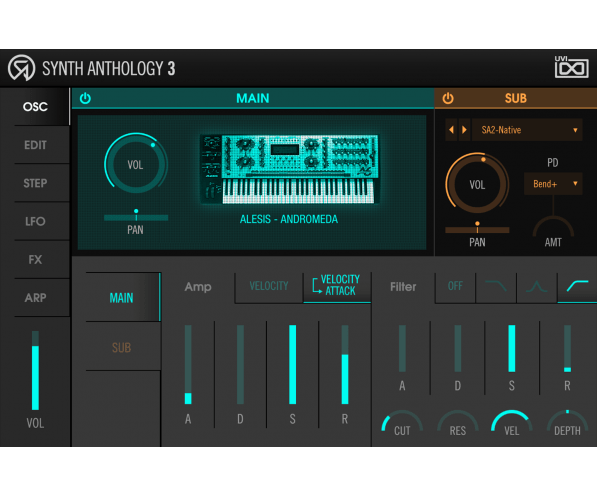Click the SUB pan slider

click(477, 230)
